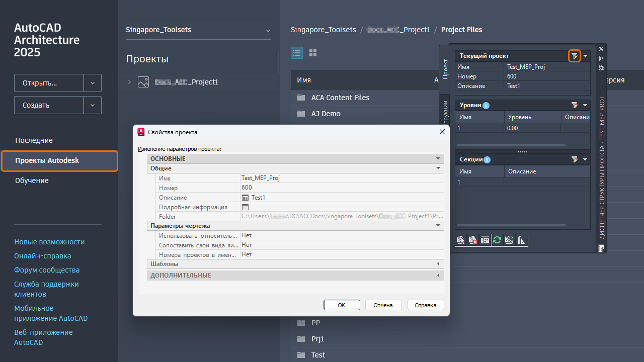Image resolution: width=644 pixels, height=362 pixels.
Task: Open the info icon next to Уровни
Action: [486, 106]
